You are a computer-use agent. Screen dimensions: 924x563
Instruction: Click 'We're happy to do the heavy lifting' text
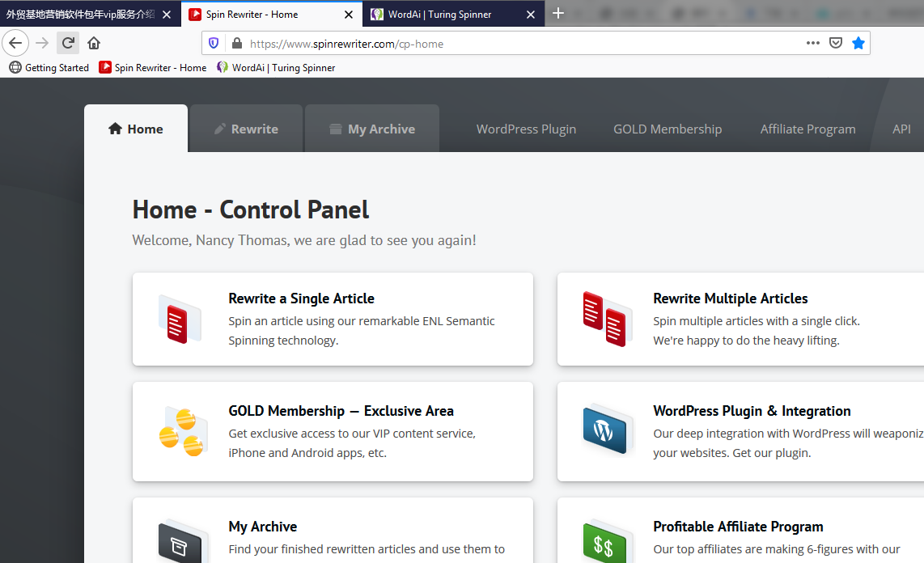pyautogui.click(x=746, y=341)
